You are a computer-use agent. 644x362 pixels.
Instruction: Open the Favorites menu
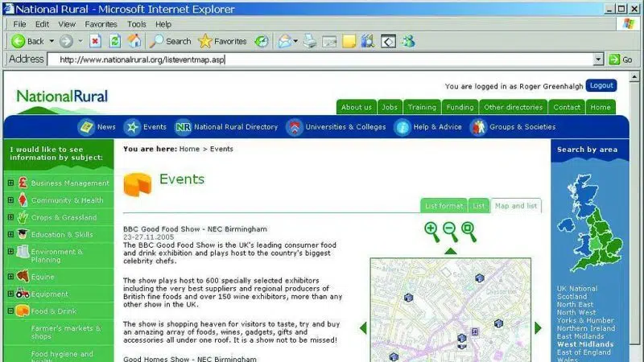pos(101,24)
